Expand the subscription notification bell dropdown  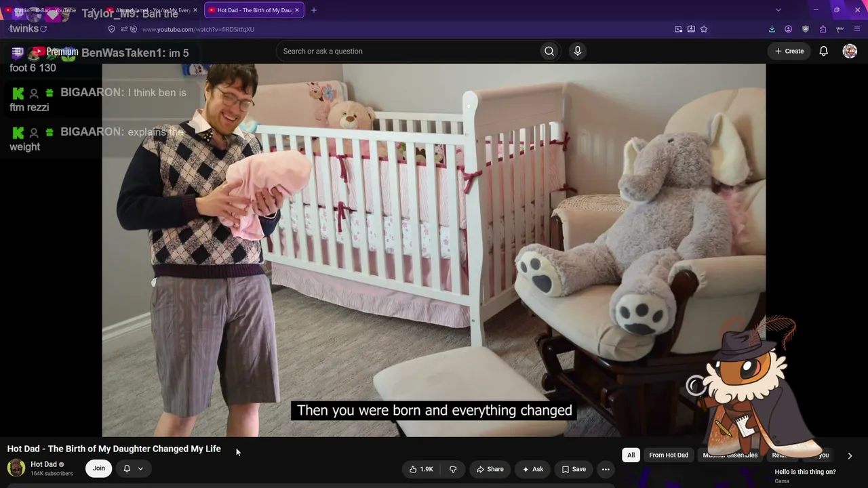tap(133, 468)
